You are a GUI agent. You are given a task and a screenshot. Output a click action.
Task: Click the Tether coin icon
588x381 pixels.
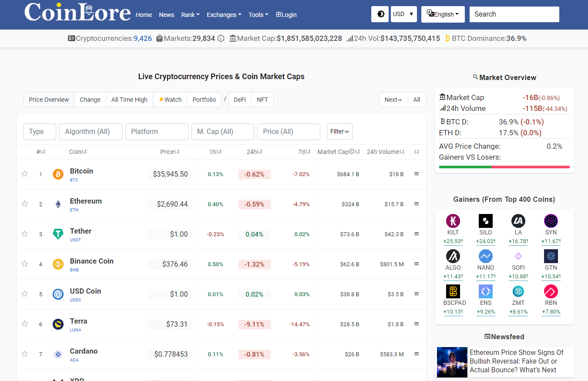58,234
